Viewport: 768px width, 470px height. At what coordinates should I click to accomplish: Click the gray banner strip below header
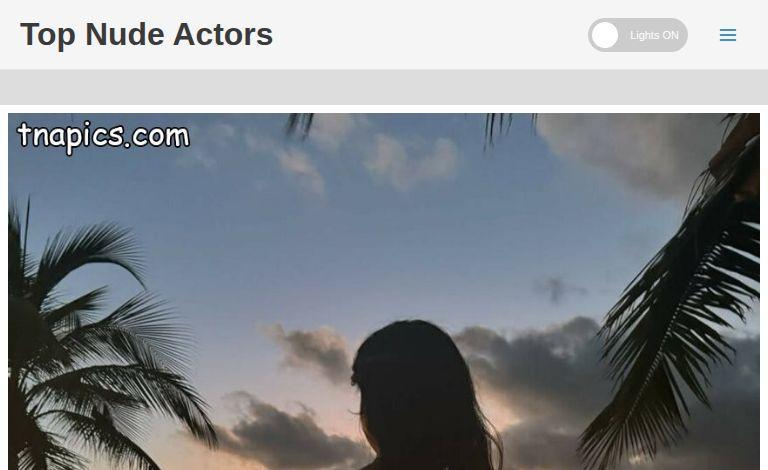384,87
